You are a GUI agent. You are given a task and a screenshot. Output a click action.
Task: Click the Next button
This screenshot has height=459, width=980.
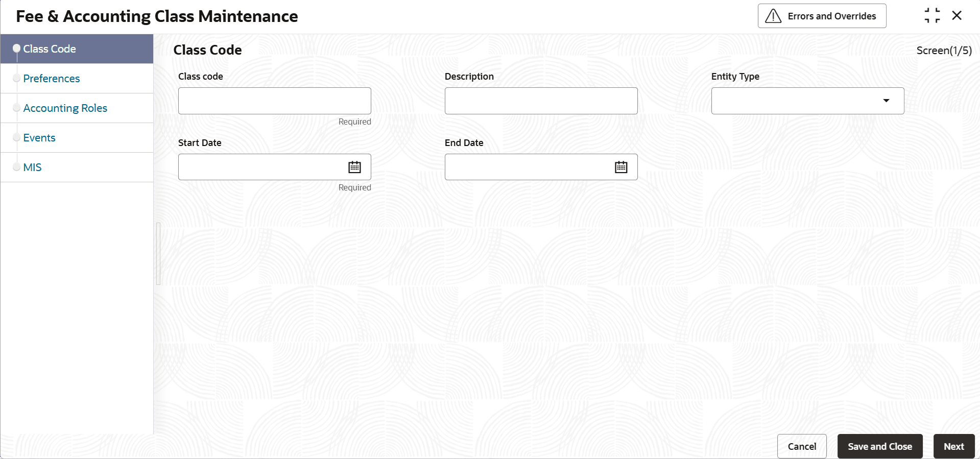coord(953,446)
